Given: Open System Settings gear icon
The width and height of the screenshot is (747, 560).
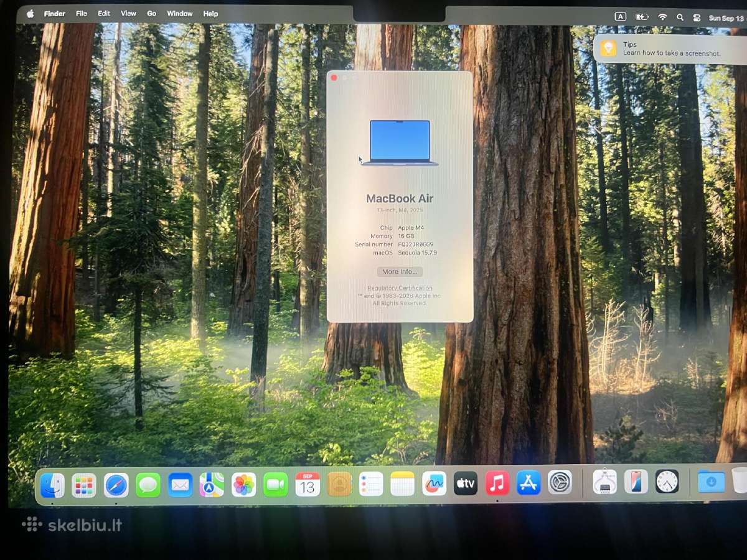Looking at the screenshot, I should click(560, 482).
